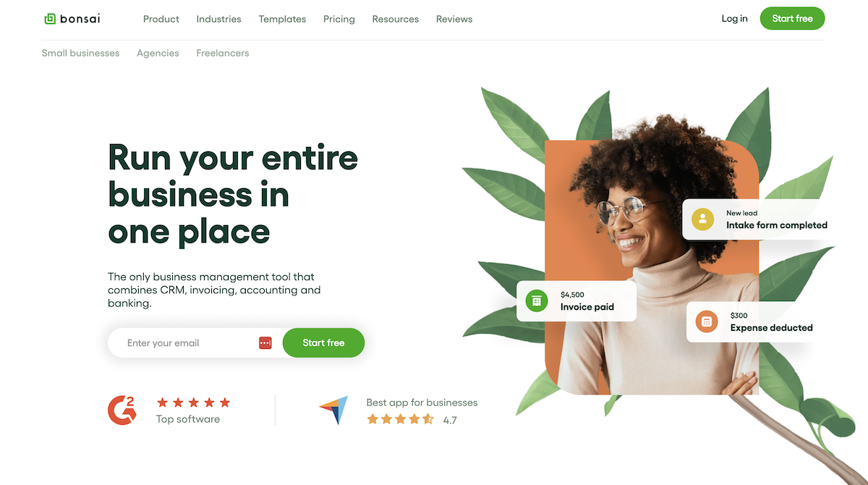Click the yellow New lead person icon
This screenshot has width=868, height=485.
click(702, 219)
